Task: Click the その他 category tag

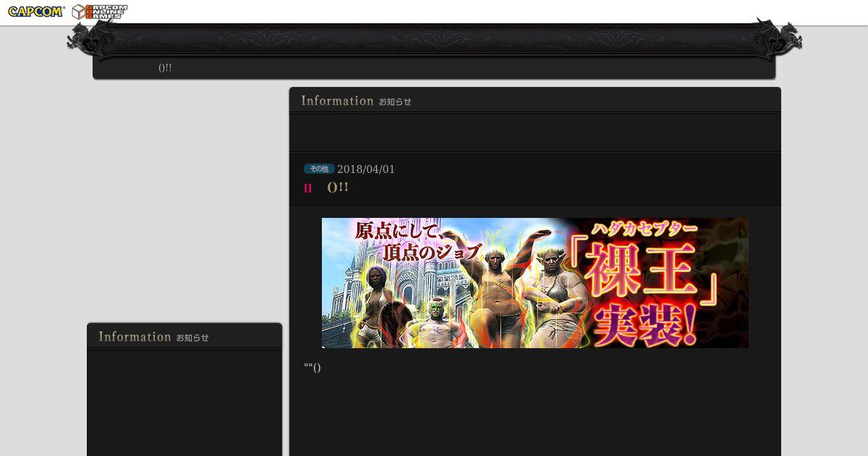Action: (319, 169)
